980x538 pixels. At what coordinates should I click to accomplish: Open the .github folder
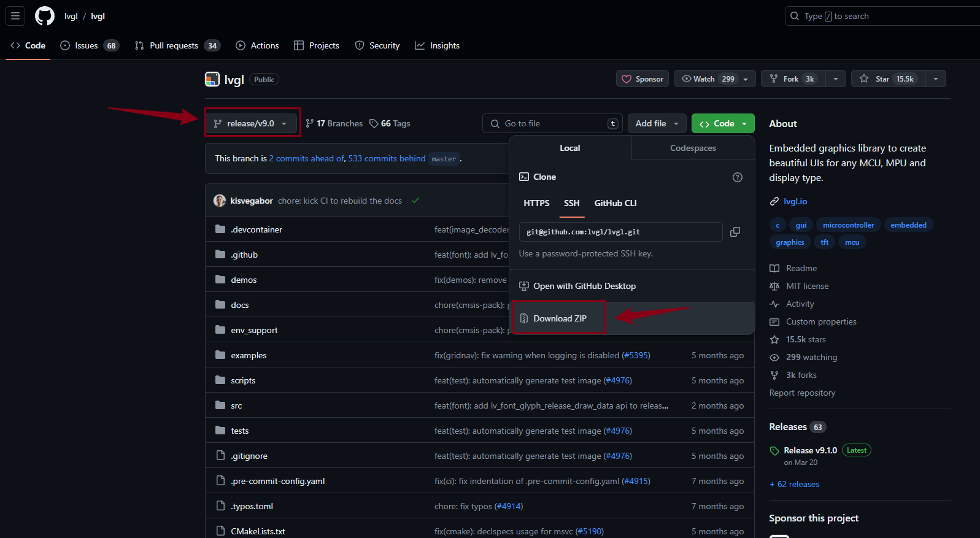[x=244, y=255]
